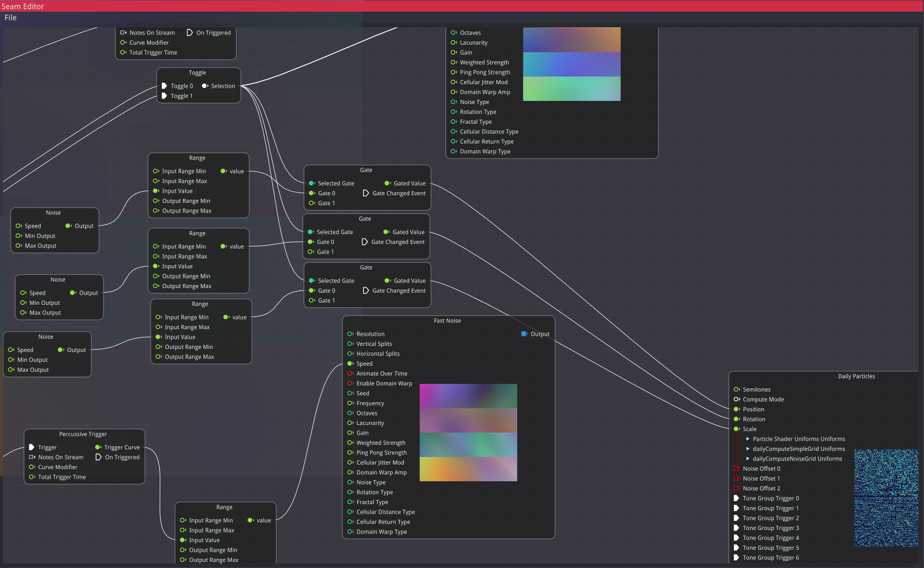
Task: Click Daily Particles Position input pin
Action: [736, 409]
